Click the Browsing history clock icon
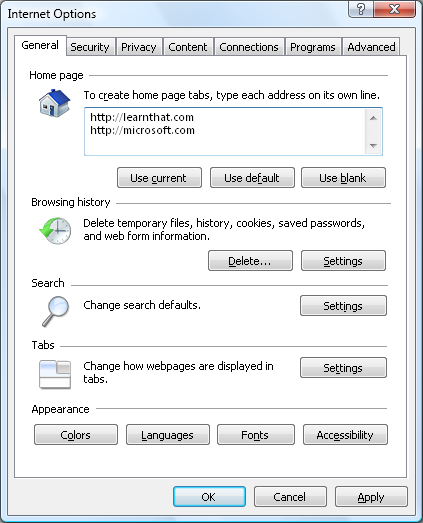The height and width of the screenshot is (523, 423). click(x=55, y=230)
